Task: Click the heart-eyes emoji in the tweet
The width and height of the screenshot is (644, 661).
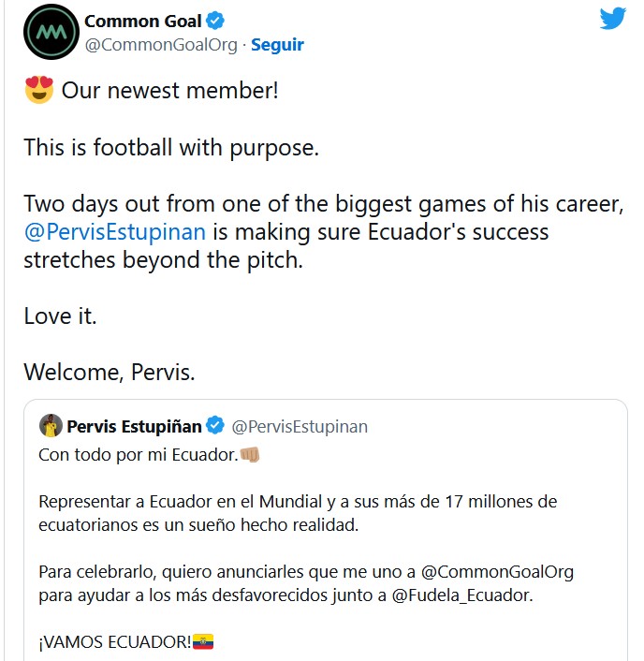Action: pyautogui.click(x=38, y=91)
